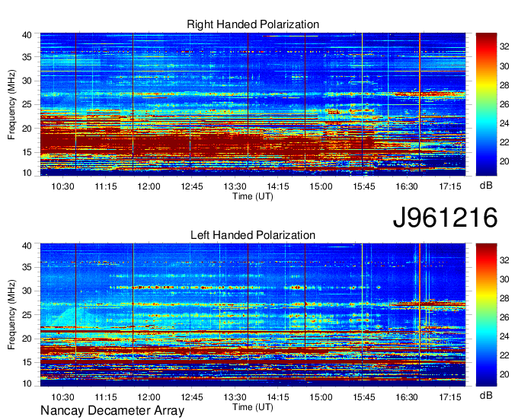518x420 pixels.
Task: Click the dB label under Right Handed color bar
Action: tap(486, 185)
